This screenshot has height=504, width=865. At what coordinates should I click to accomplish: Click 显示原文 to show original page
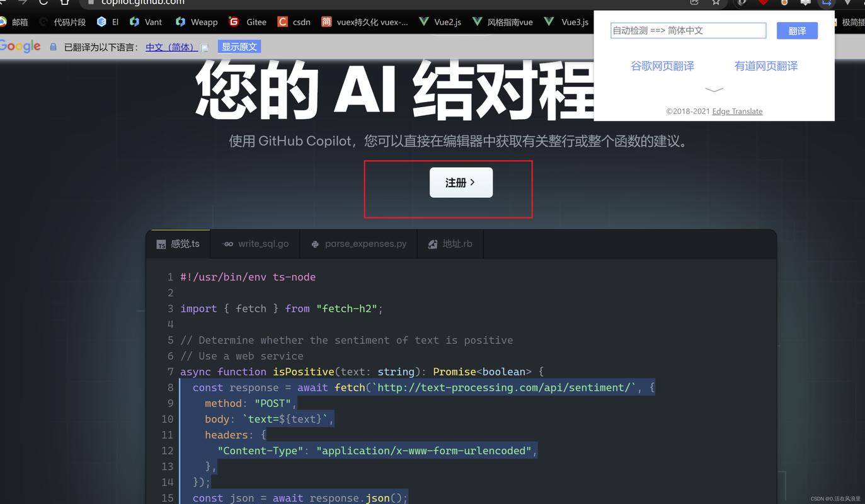(x=239, y=47)
